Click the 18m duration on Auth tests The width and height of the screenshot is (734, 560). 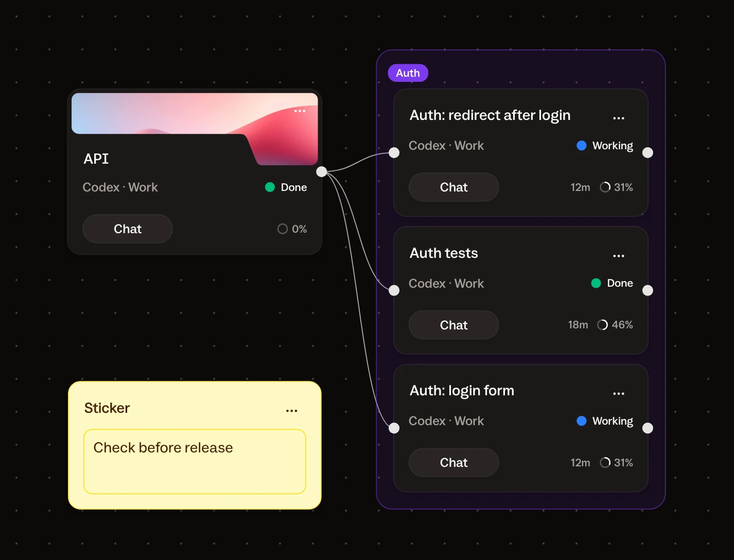(x=578, y=325)
